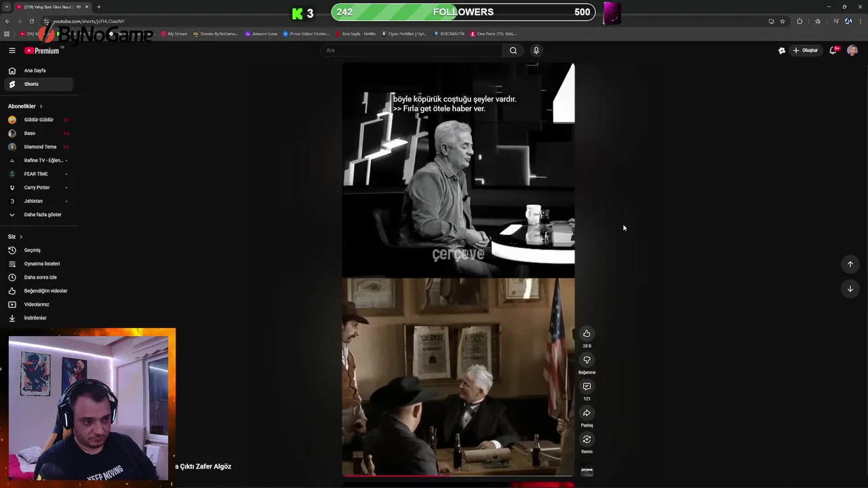Viewport: 868px width, 488px height.
Task: Open the Chrome profile avatar
Action: pyautogui.click(x=848, y=21)
